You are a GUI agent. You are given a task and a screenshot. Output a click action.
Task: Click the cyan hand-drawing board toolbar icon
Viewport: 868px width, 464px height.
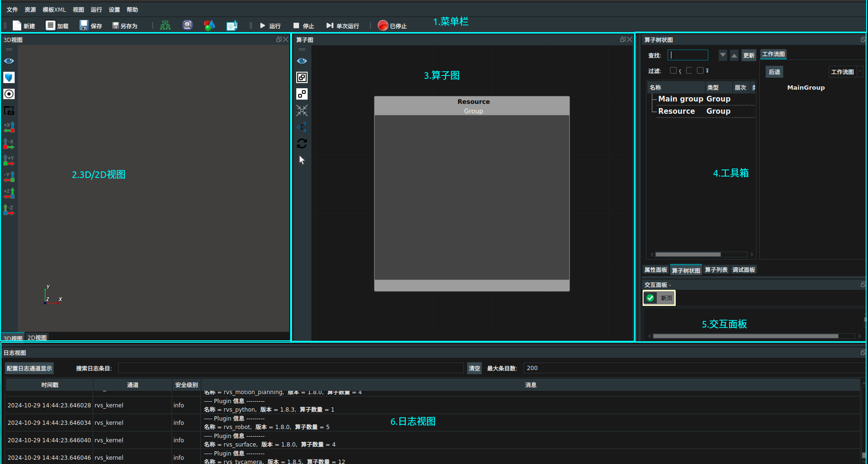(x=232, y=25)
